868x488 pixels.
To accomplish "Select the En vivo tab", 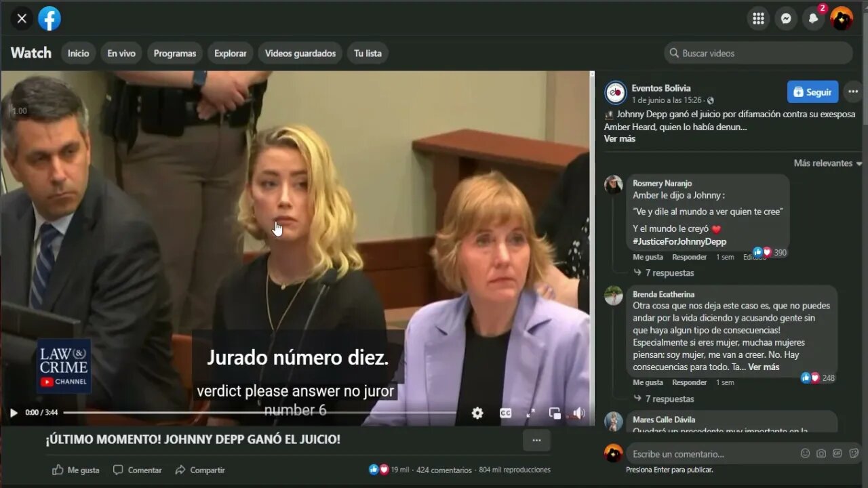I will [121, 53].
